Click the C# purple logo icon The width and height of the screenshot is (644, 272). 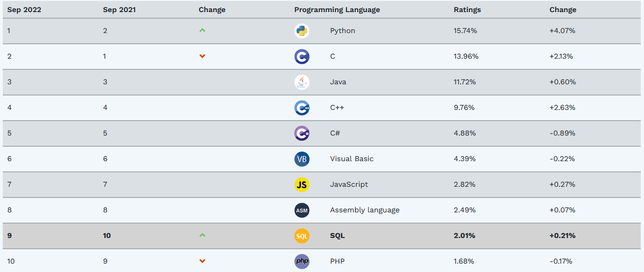coord(302,133)
